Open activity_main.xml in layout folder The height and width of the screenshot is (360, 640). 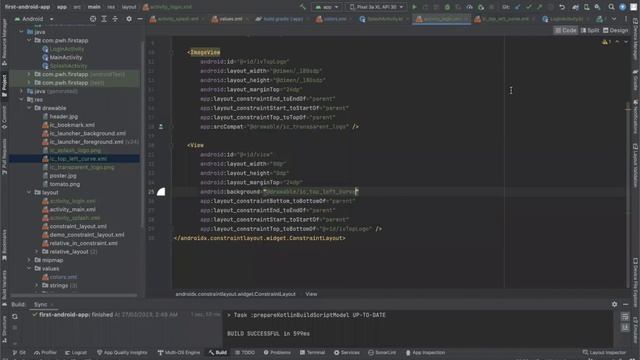point(72,209)
